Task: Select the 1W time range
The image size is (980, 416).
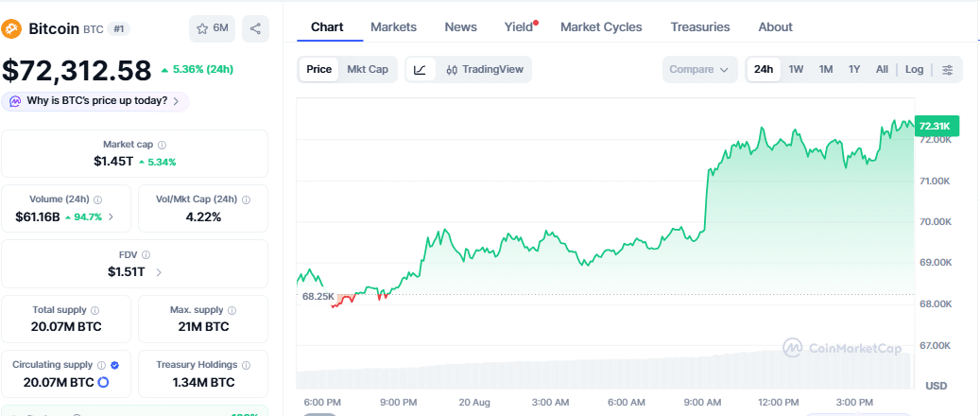Action: tap(796, 69)
